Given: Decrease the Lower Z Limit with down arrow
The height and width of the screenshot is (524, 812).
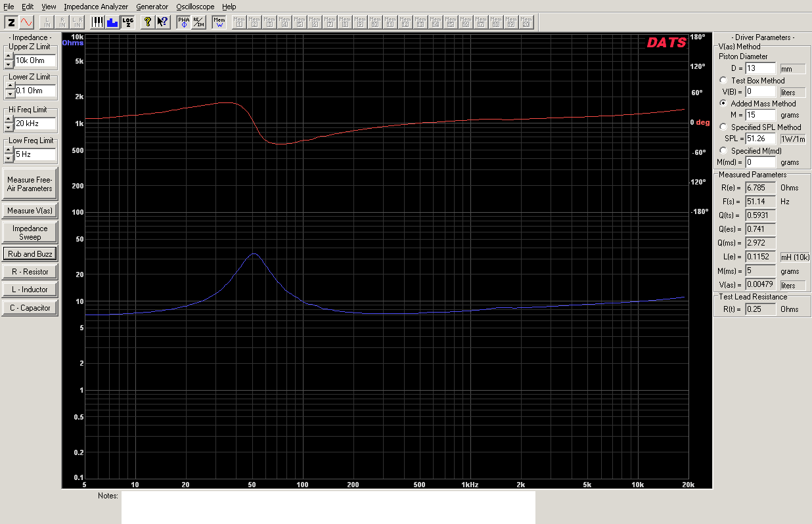Looking at the screenshot, I should pos(9,95).
